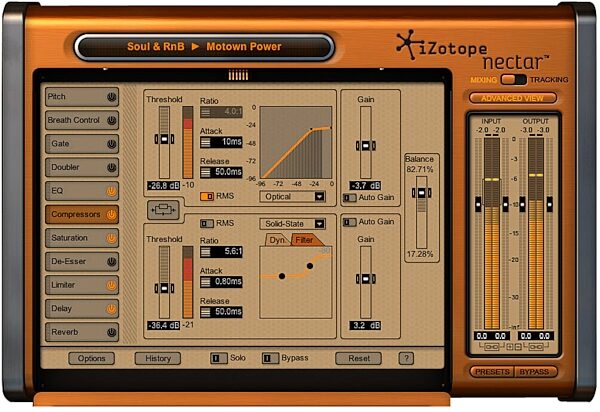This screenshot has height=412, width=600.
Task: Click the input channel link icon under meters
Action: pos(491,347)
